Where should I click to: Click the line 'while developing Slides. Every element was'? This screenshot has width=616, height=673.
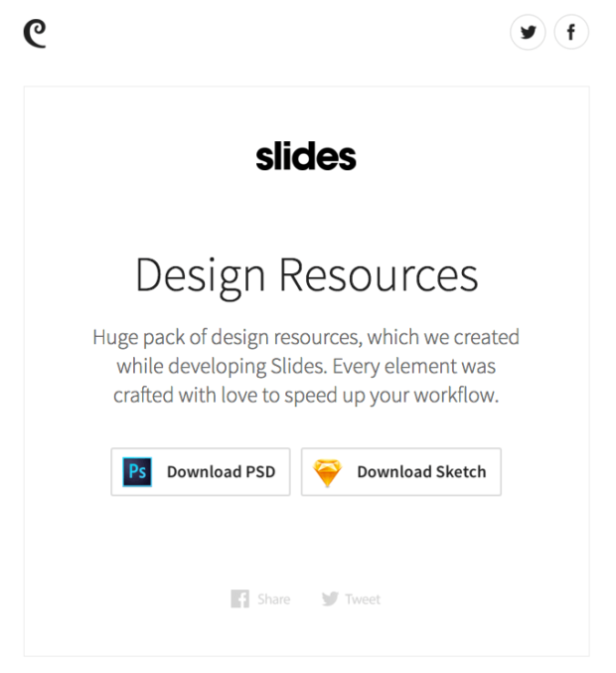click(x=306, y=367)
